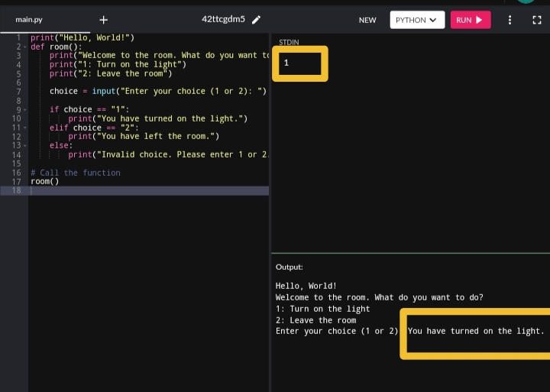The image size is (550, 392).
Task: Add a new file tab with the plus icon
Action: point(103,20)
